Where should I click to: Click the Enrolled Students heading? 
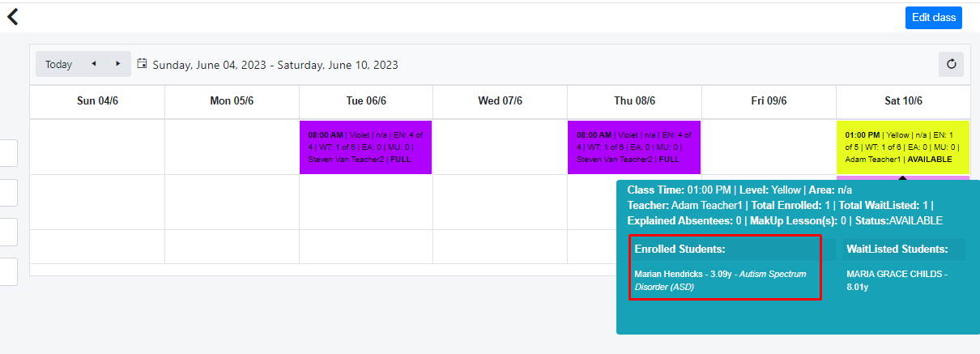click(x=679, y=249)
